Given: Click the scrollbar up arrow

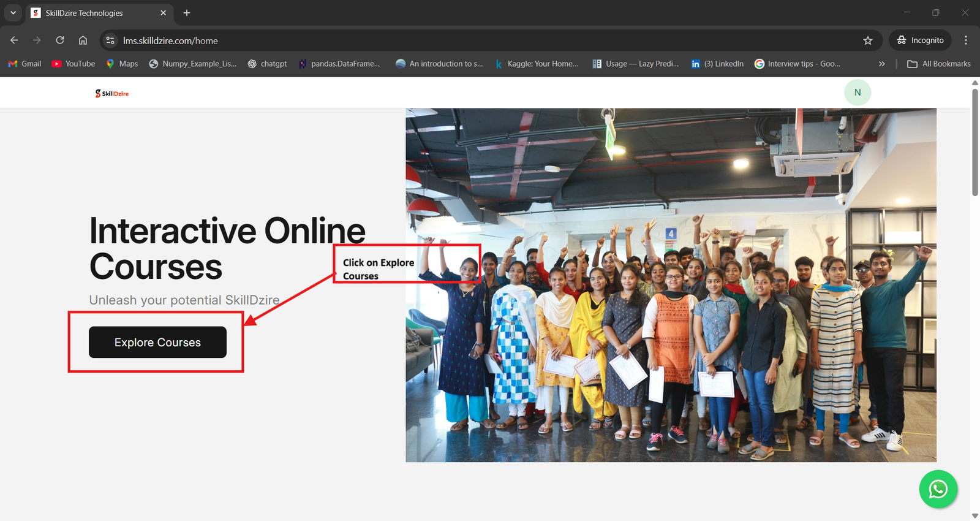Looking at the screenshot, I should point(975,82).
